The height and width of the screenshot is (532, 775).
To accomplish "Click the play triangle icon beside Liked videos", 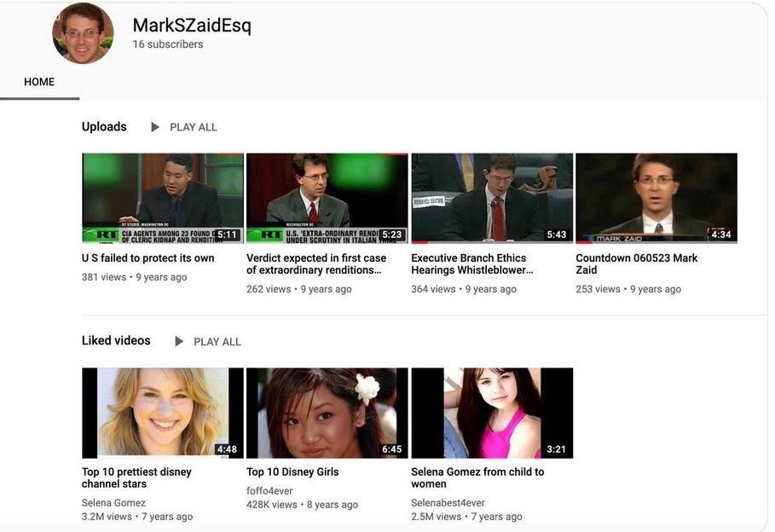I will (x=179, y=342).
